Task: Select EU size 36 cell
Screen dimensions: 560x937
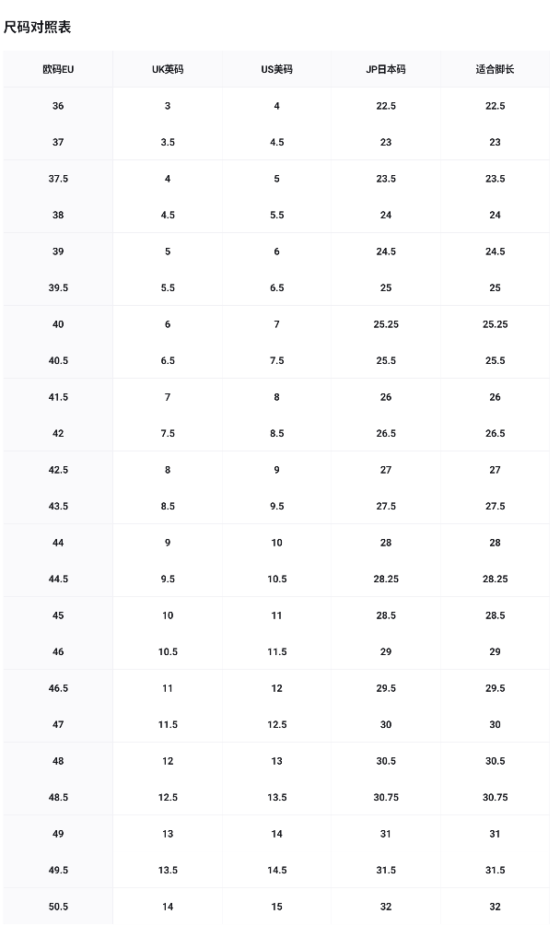Action: pyautogui.click(x=58, y=106)
